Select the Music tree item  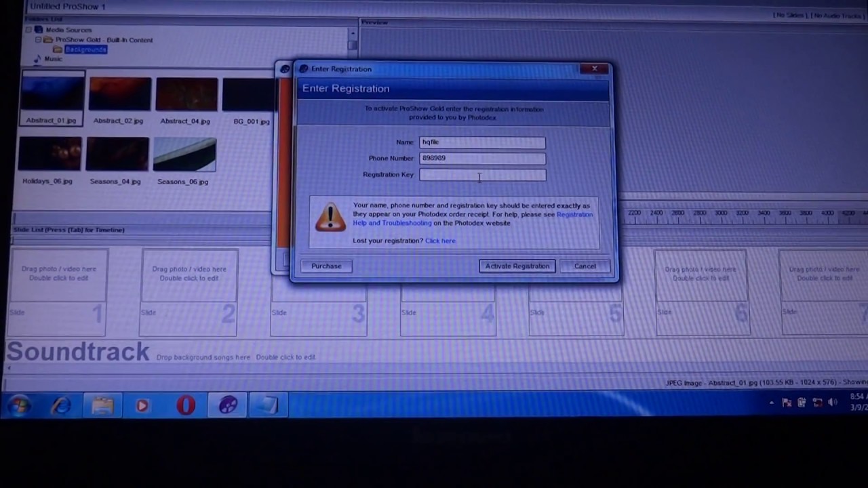(x=53, y=59)
